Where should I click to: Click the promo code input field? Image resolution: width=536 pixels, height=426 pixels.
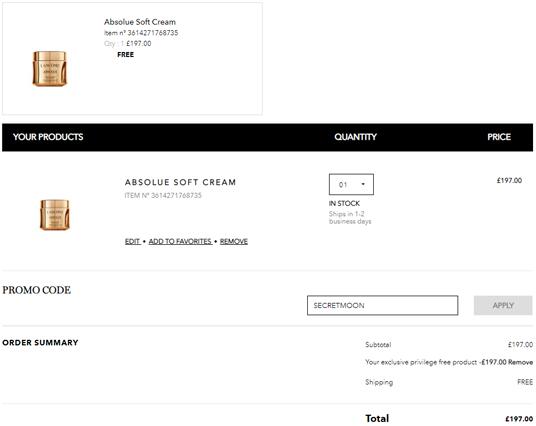[383, 305]
